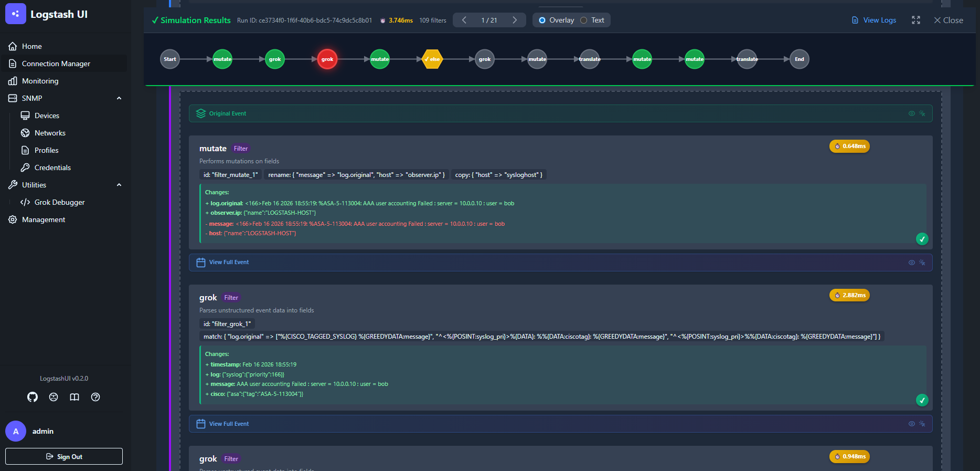Click the sparkle icon in Original Event row
980x471 pixels.
click(922, 113)
